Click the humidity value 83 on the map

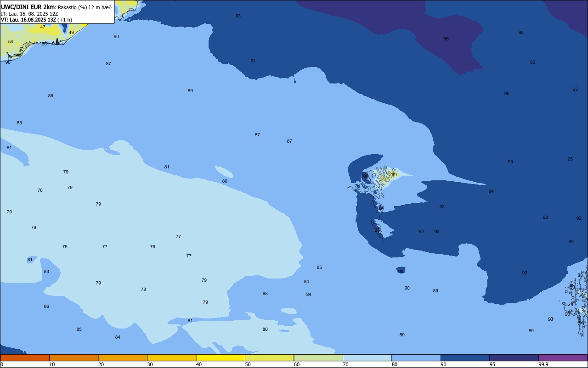46,272
